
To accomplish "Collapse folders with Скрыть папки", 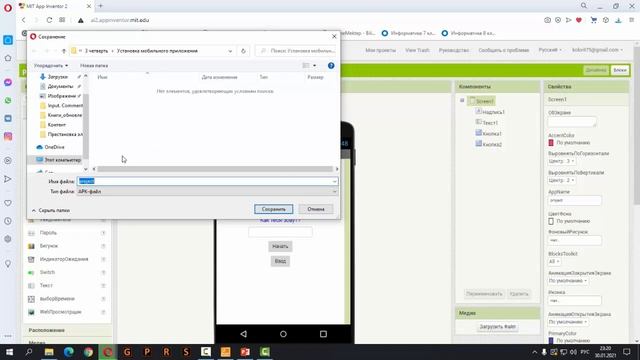I will [51, 210].
